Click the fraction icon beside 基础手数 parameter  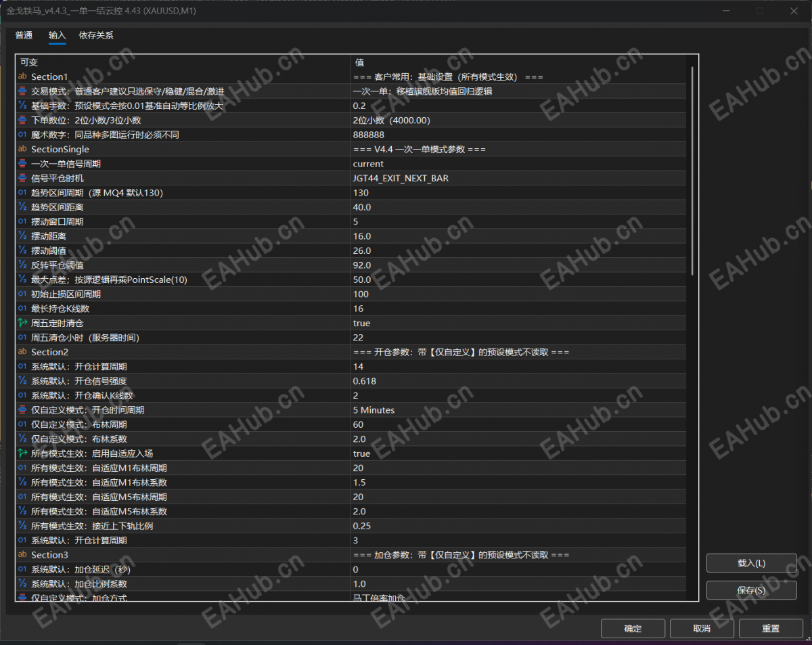point(22,106)
